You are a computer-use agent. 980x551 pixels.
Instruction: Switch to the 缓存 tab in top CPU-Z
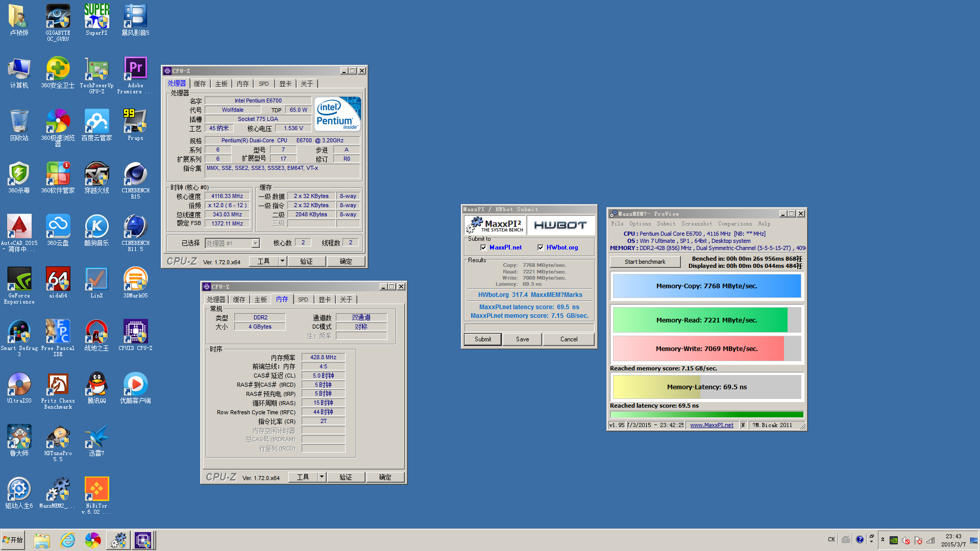[x=200, y=84]
